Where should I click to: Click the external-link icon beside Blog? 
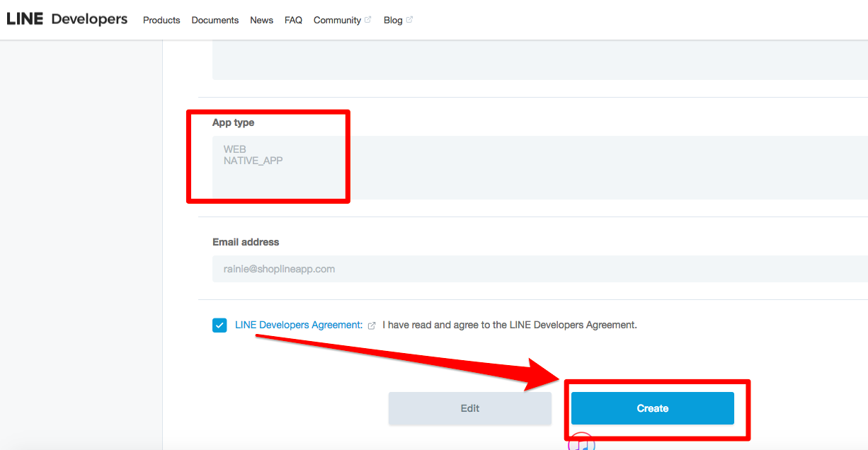click(409, 20)
